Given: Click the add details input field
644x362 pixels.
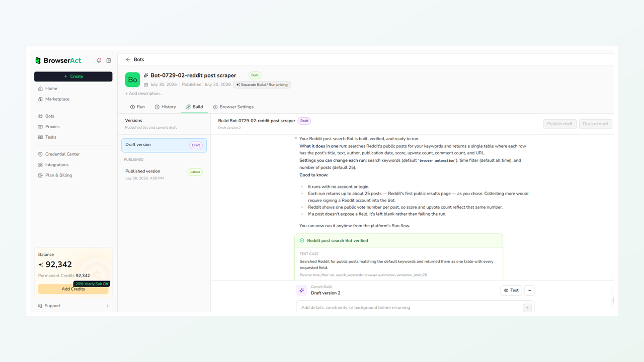Looking at the screenshot, I should [411, 307].
